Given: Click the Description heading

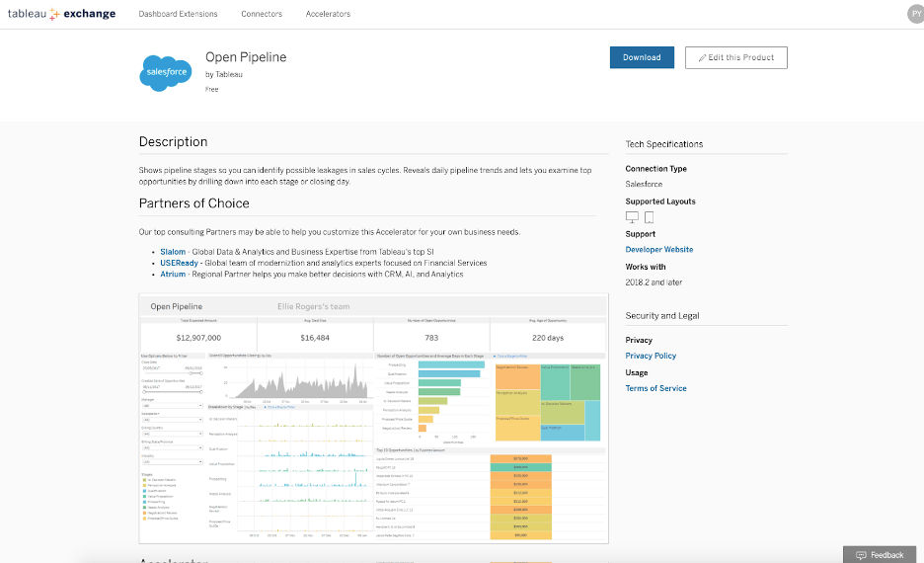Looking at the screenshot, I should [x=174, y=141].
